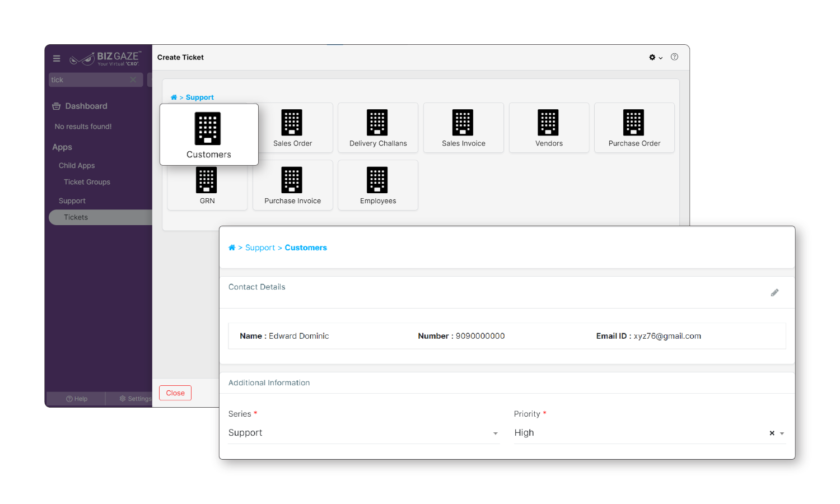
Task: Open Tickets in the sidebar
Action: (x=76, y=217)
